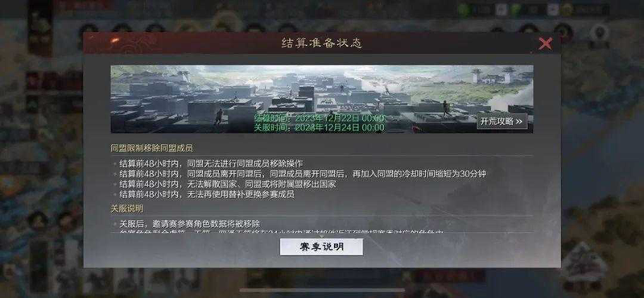Click the 结算准备状态 dialog title
Screen dimensions: 644x298
click(x=321, y=43)
